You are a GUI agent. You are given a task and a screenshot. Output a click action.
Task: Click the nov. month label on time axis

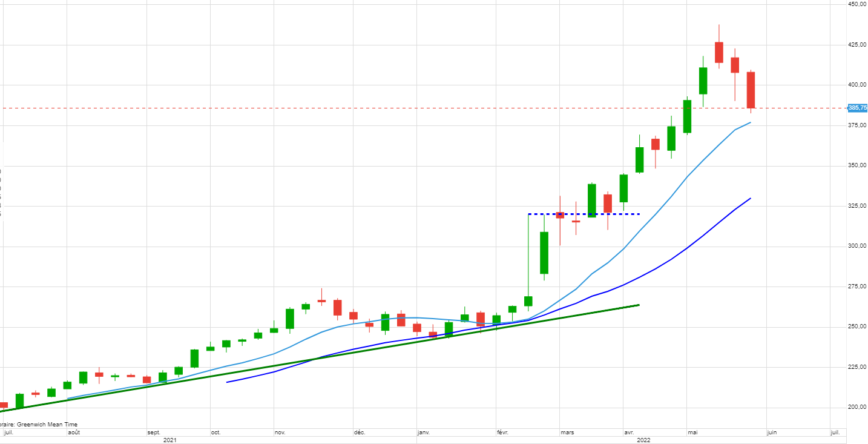[x=280, y=432]
